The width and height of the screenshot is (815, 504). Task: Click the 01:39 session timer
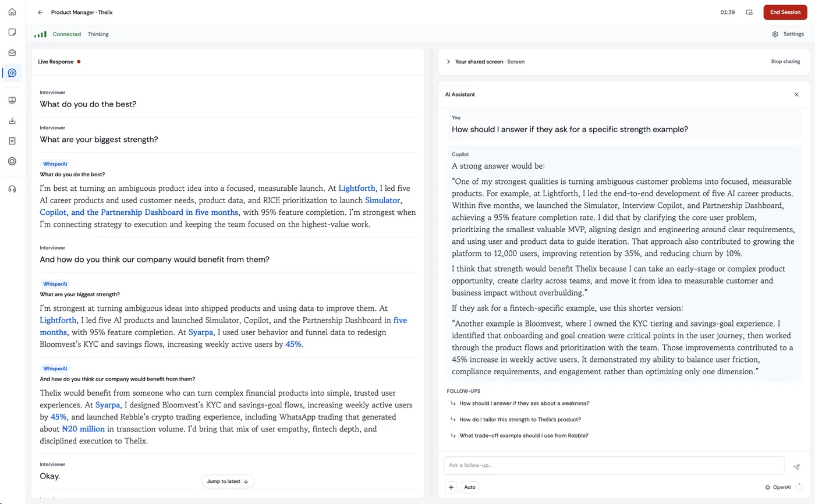click(727, 12)
